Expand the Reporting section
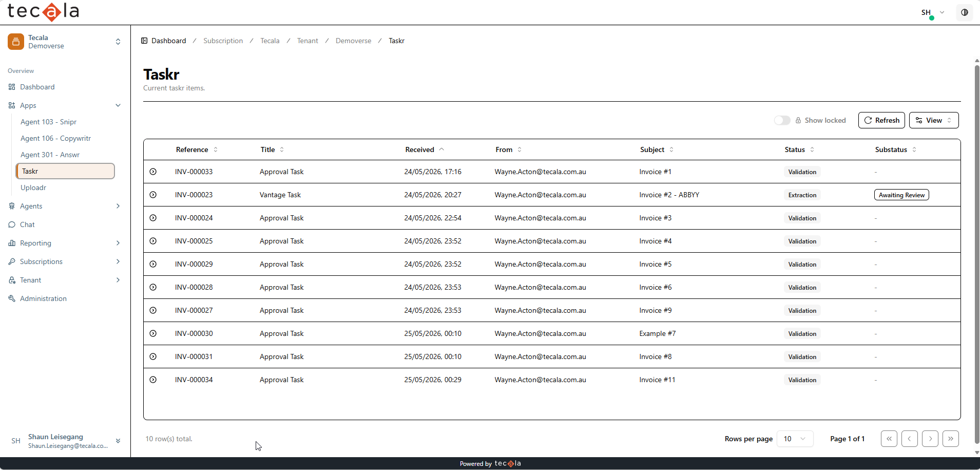The width and height of the screenshot is (980, 470). [118, 243]
